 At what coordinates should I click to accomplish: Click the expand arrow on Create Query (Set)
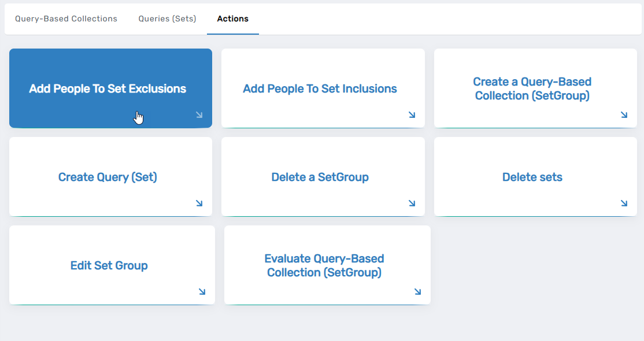tap(199, 203)
